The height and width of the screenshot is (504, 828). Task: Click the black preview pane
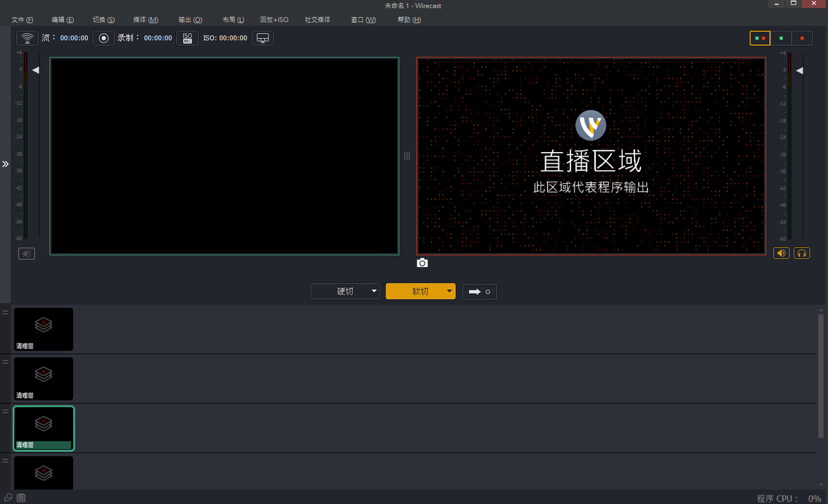pos(224,156)
